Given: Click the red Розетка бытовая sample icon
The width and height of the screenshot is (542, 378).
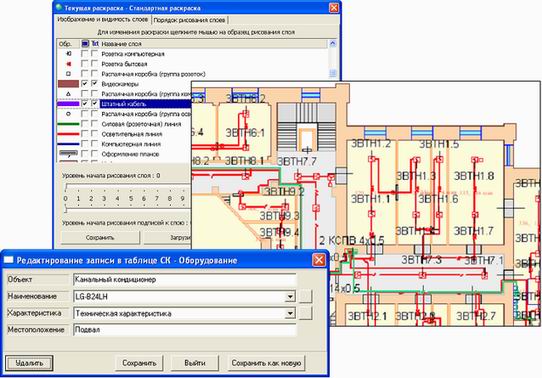Looking at the screenshot, I should pos(68,64).
